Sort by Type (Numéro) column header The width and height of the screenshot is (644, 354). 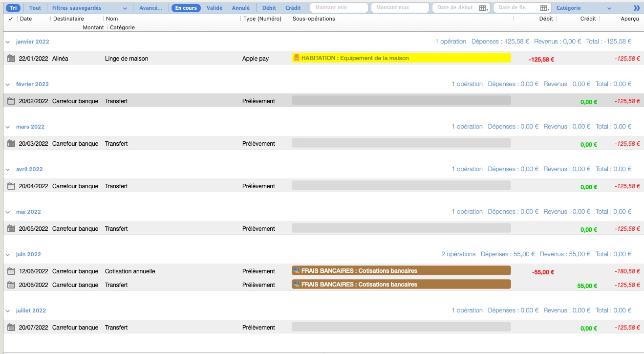click(262, 19)
